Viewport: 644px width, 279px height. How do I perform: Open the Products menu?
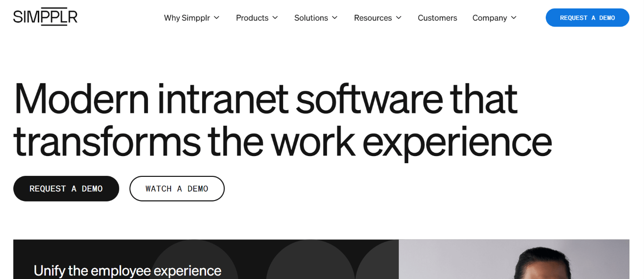(x=257, y=18)
